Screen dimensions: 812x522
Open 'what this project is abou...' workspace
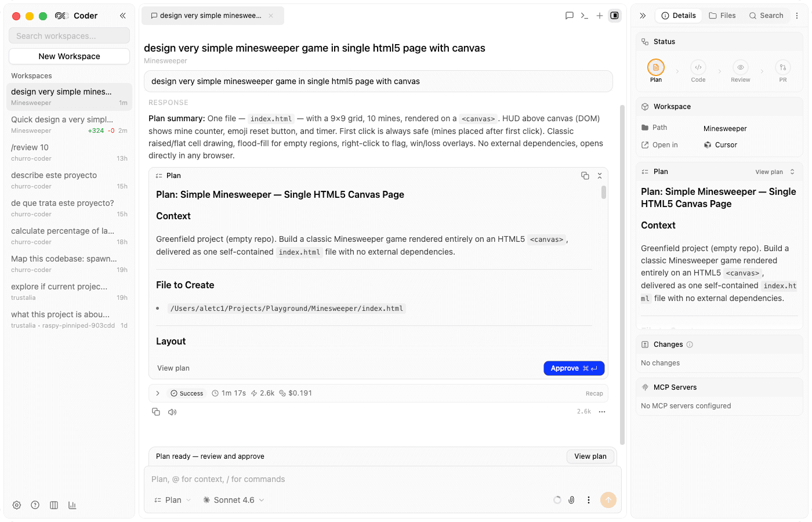[x=70, y=320]
